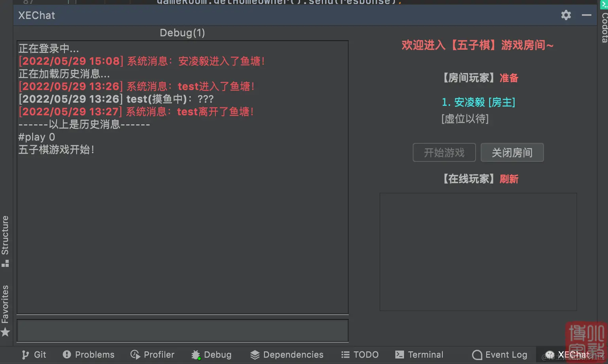Select the XEChat tool window tab

567,355
